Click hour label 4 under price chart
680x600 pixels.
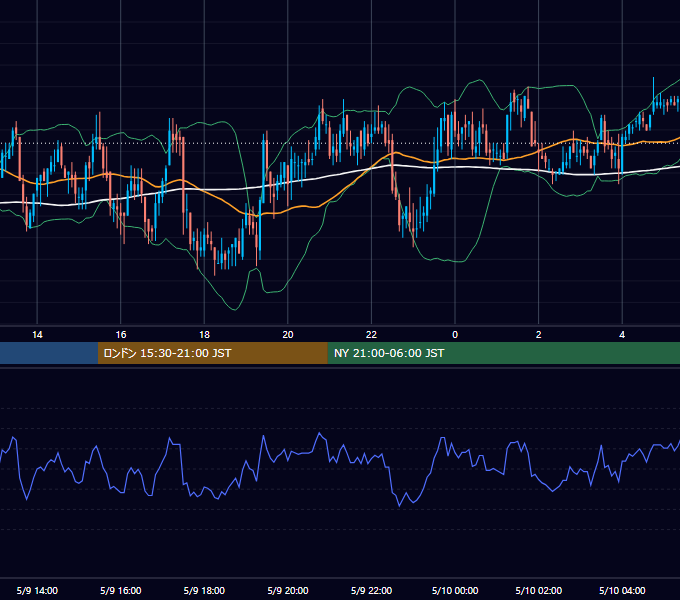[x=622, y=335]
